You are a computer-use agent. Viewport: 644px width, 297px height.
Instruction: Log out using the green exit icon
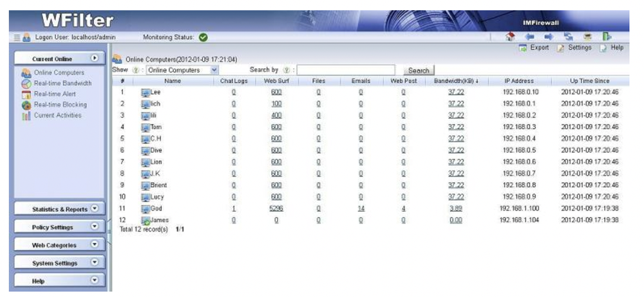607,37
